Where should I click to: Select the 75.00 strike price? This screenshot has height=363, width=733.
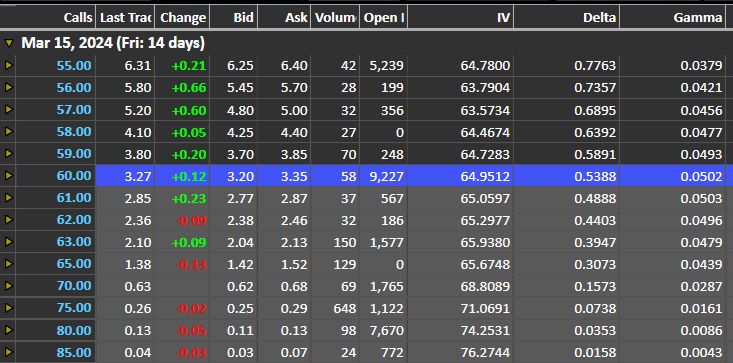click(x=74, y=308)
